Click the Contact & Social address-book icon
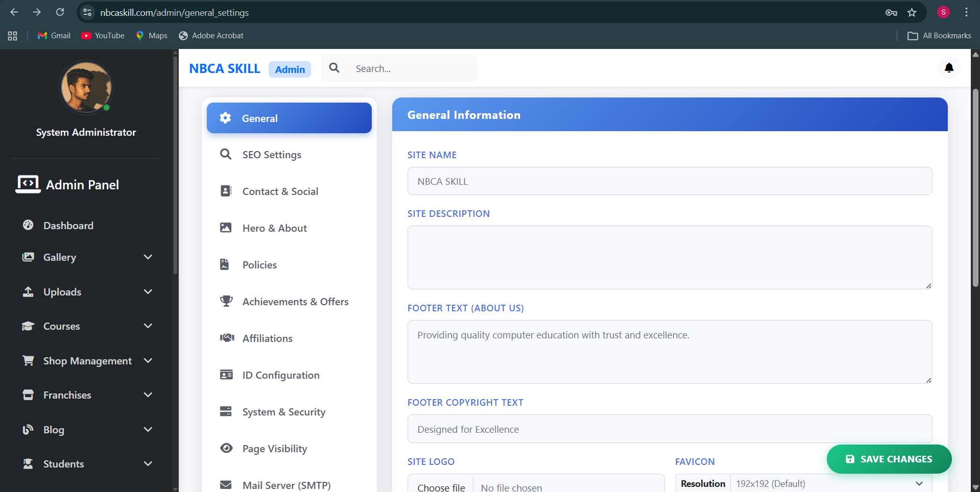 pyautogui.click(x=225, y=191)
